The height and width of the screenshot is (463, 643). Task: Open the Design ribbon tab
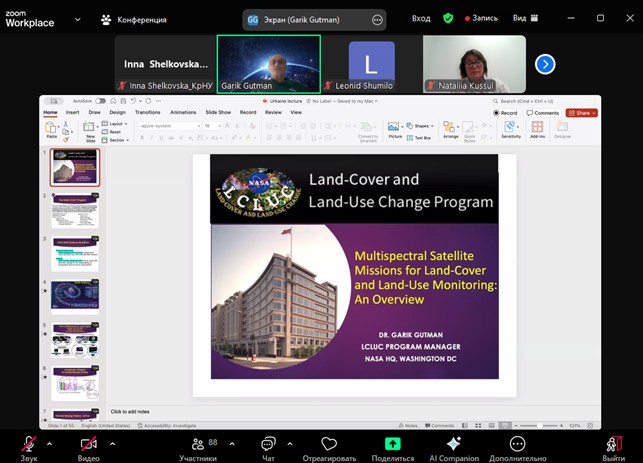[x=117, y=112]
